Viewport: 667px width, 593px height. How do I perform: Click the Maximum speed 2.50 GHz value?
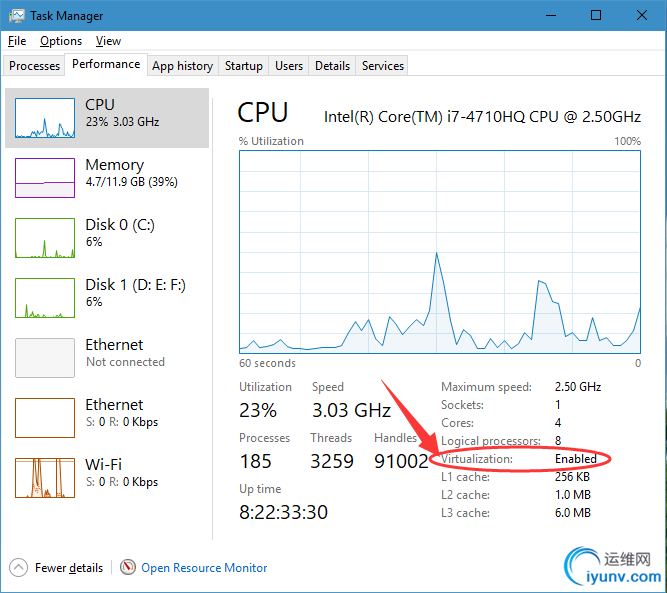tap(578, 387)
